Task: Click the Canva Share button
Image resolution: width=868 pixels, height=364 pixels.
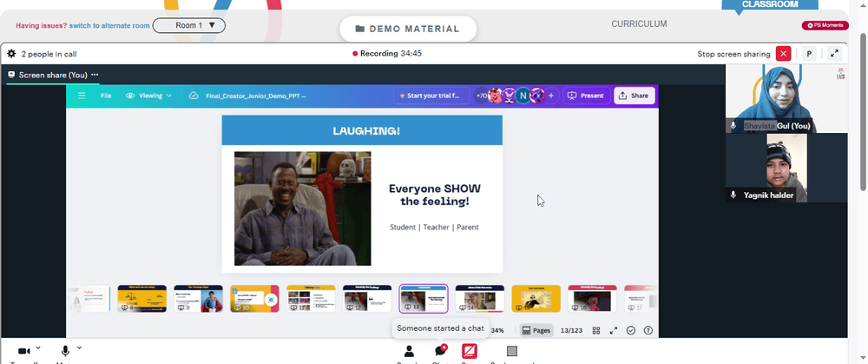Action: click(634, 96)
